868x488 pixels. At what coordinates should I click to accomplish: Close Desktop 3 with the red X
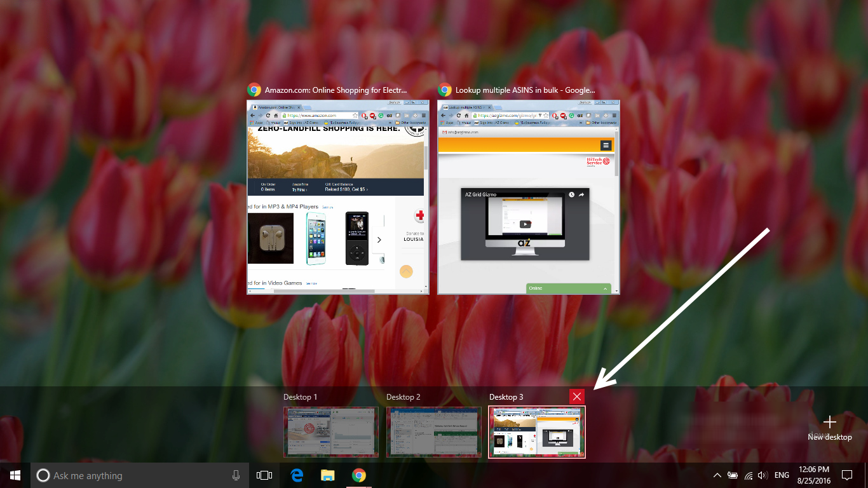point(577,396)
